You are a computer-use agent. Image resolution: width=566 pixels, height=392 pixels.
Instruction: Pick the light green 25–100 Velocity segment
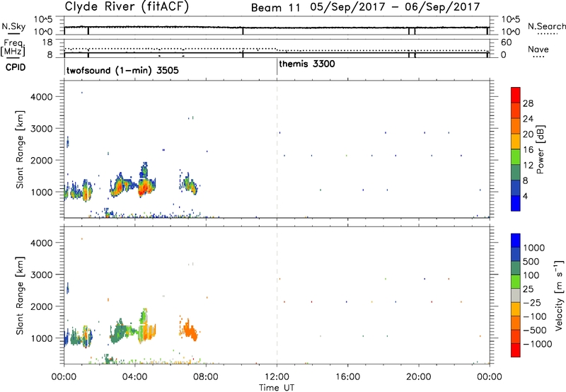point(516,282)
